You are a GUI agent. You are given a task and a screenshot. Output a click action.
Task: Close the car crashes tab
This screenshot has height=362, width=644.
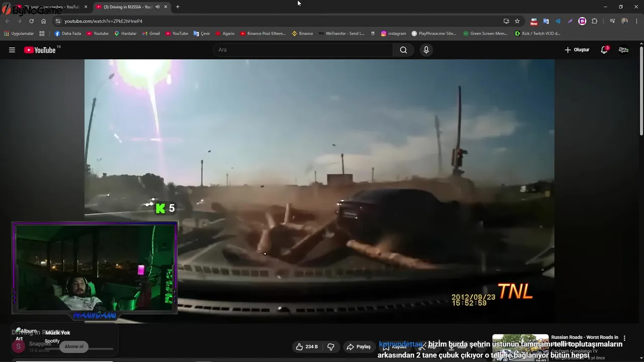tap(86, 7)
